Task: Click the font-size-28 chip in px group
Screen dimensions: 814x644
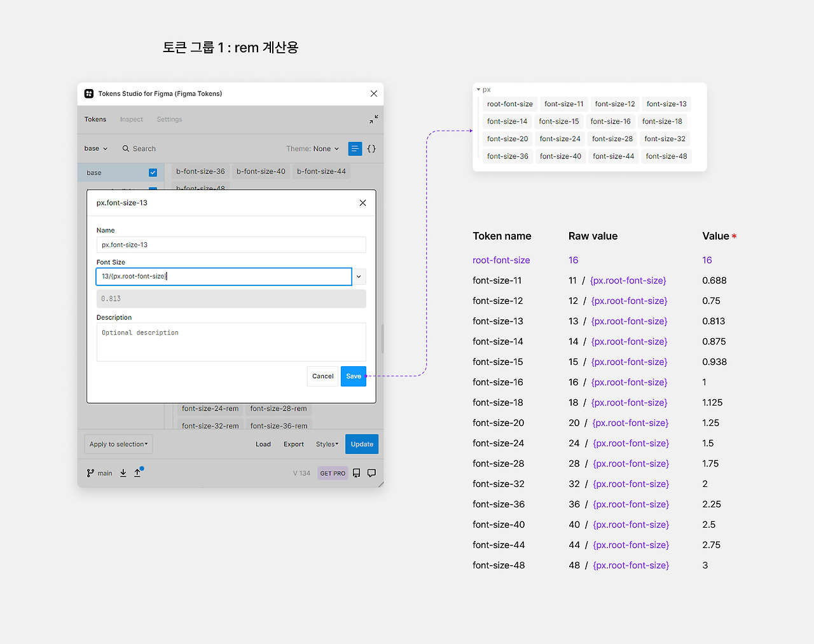Action: coord(612,139)
